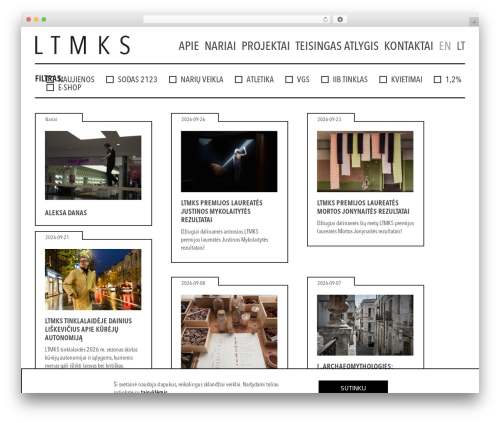This screenshot has width=500, height=423.
Task: Open the hanging colored paper strips image
Action: click(365, 161)
